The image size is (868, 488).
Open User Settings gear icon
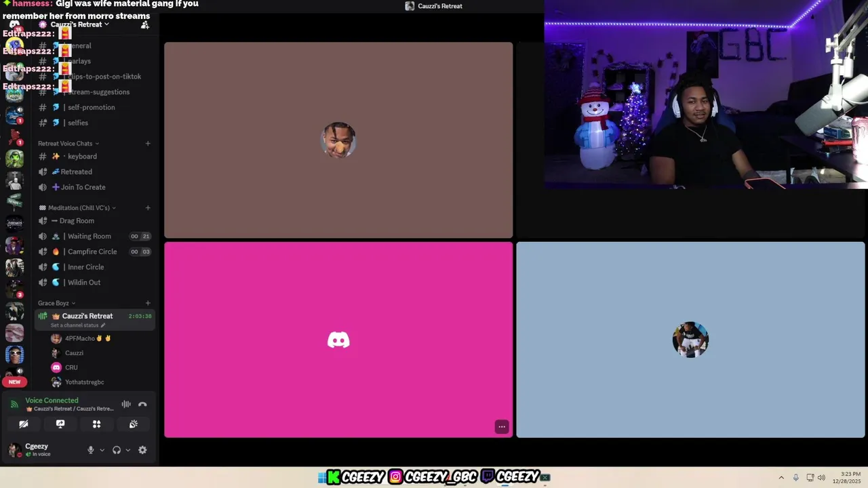click(142, 450)
